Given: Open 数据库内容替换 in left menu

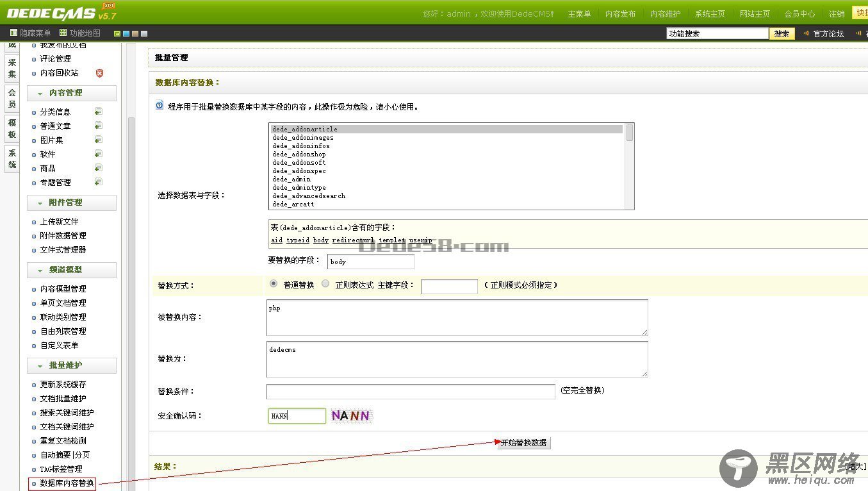Looking at the screenshot, I should (x=67, y=483).
